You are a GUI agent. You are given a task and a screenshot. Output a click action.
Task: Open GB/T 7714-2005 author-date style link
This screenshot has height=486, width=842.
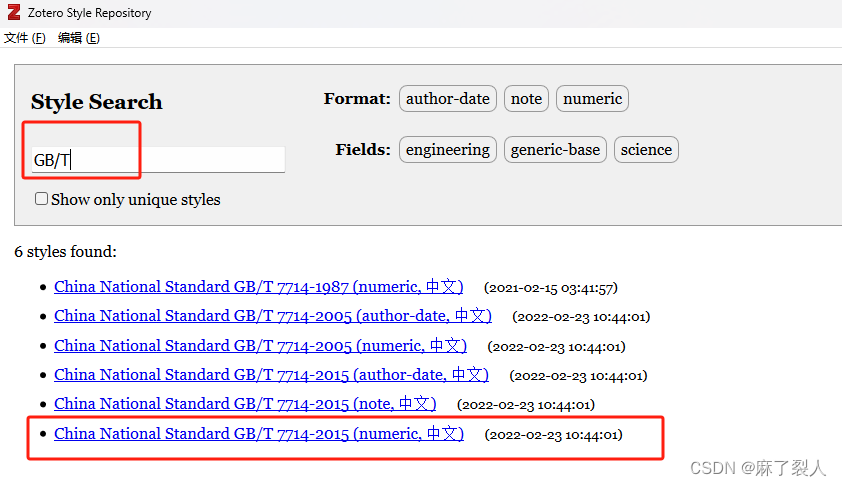(x=272, y=316)
